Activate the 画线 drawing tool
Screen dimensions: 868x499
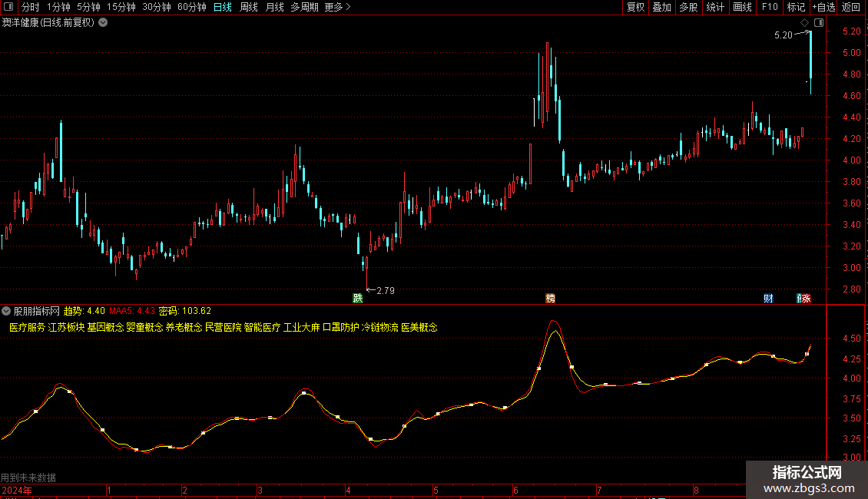(742, 7)
